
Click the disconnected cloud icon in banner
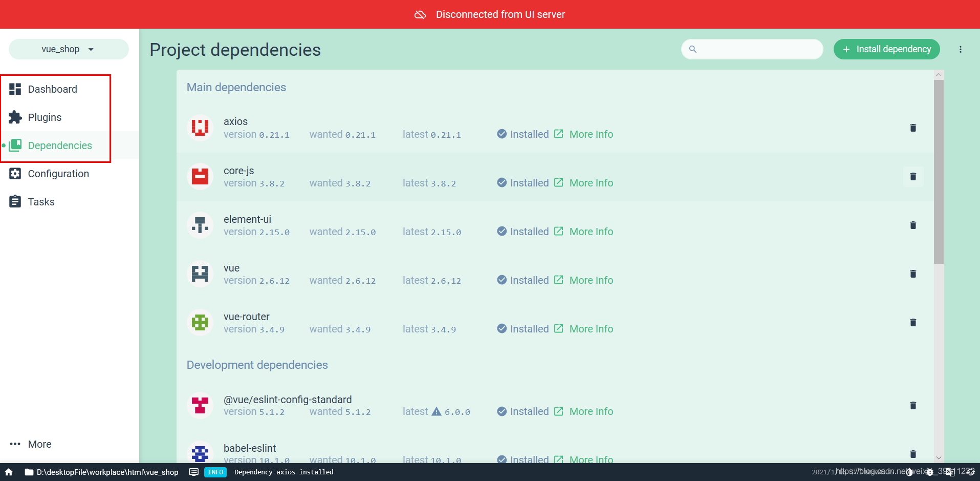(420, 14)
